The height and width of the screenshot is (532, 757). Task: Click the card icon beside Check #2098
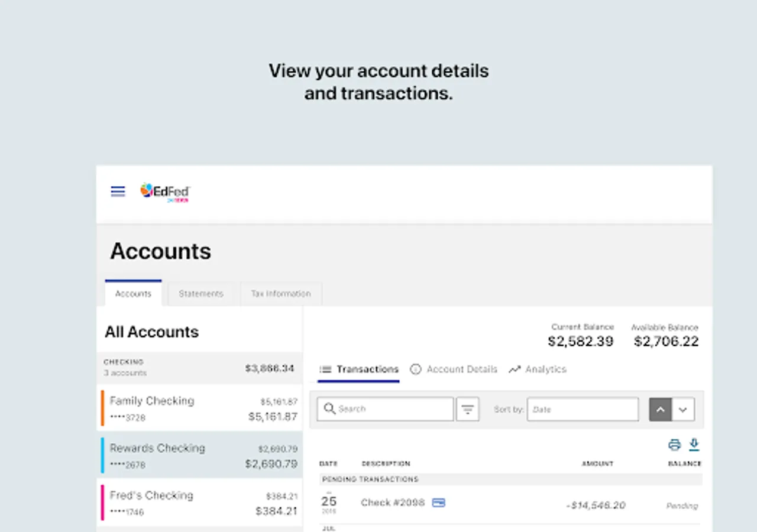[x=438, y=502]
